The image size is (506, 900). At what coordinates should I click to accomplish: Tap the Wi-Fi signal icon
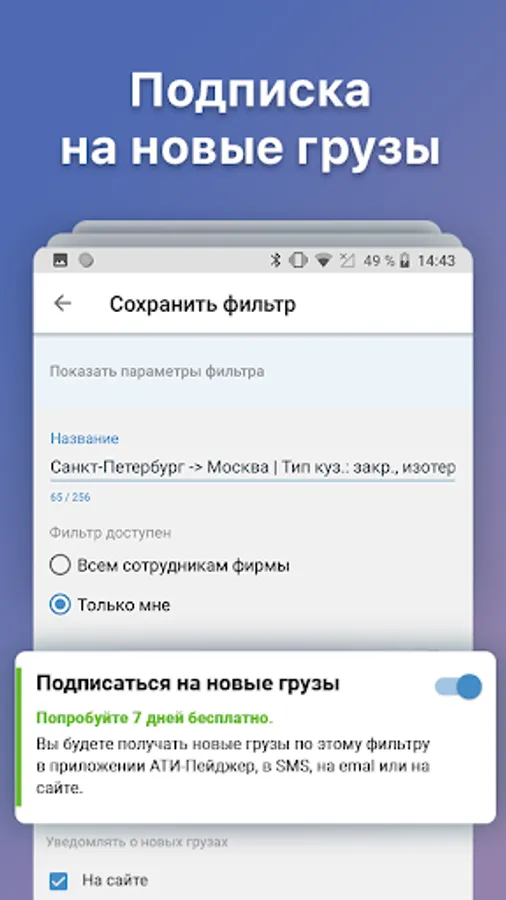(324, 261)
